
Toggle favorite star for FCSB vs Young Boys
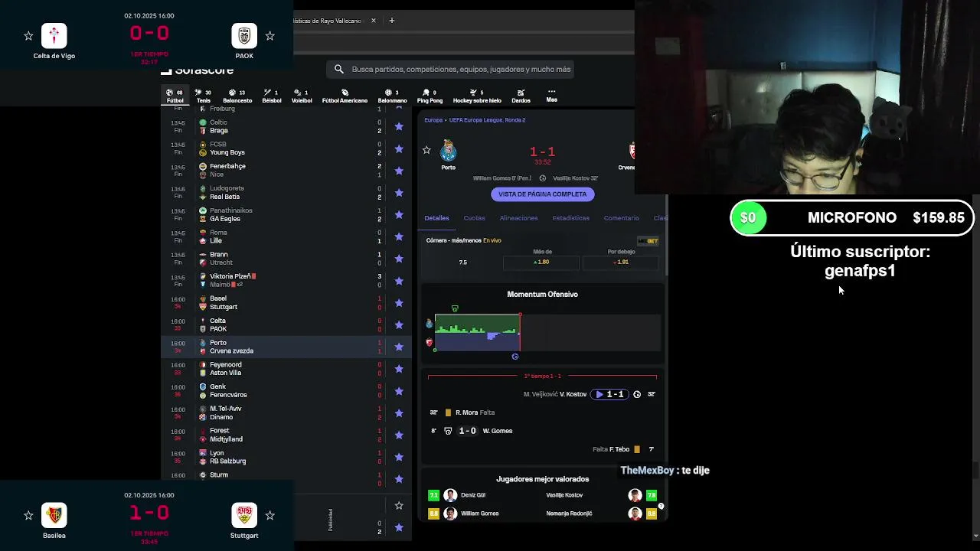coord(399,148)
